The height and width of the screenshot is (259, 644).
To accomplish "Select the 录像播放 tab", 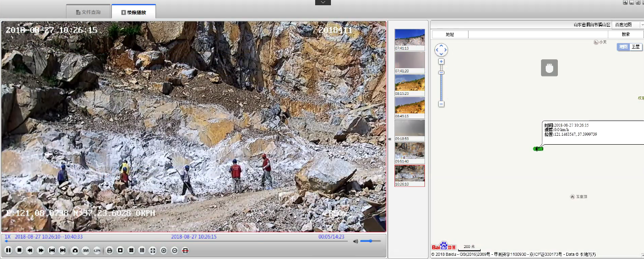I will [133, 12].
